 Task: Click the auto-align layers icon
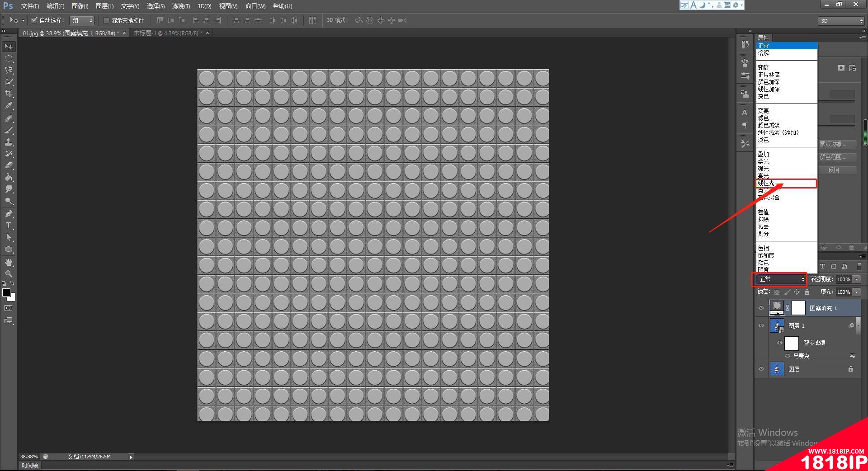(x=312, y=20)
